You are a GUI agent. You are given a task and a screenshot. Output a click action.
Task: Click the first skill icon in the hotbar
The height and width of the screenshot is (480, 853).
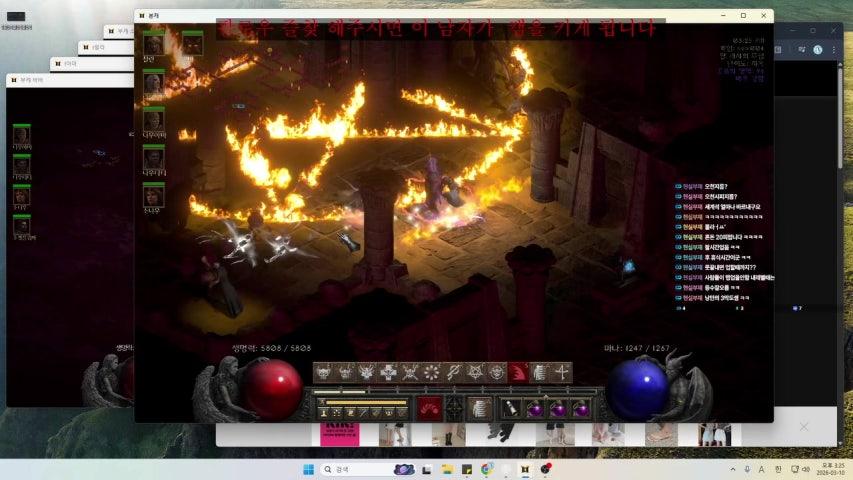(x=323, y=372)
